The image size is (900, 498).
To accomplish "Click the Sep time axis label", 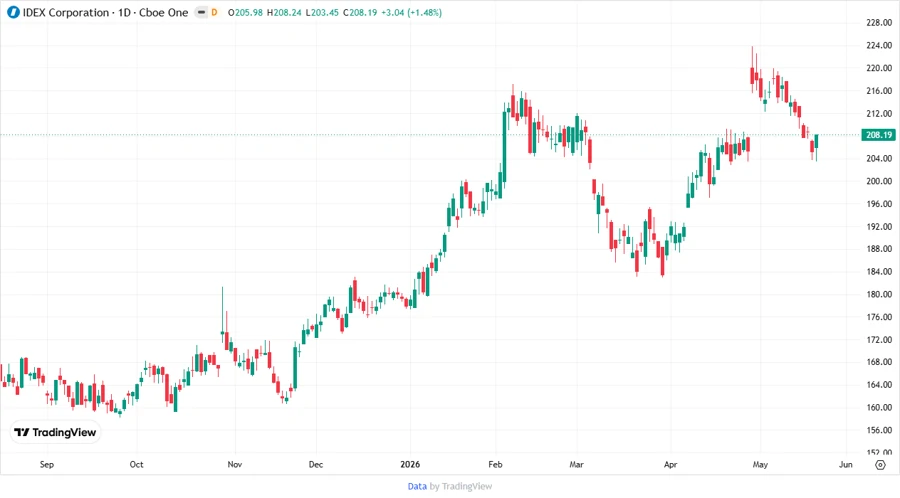I will coord(46,464).
